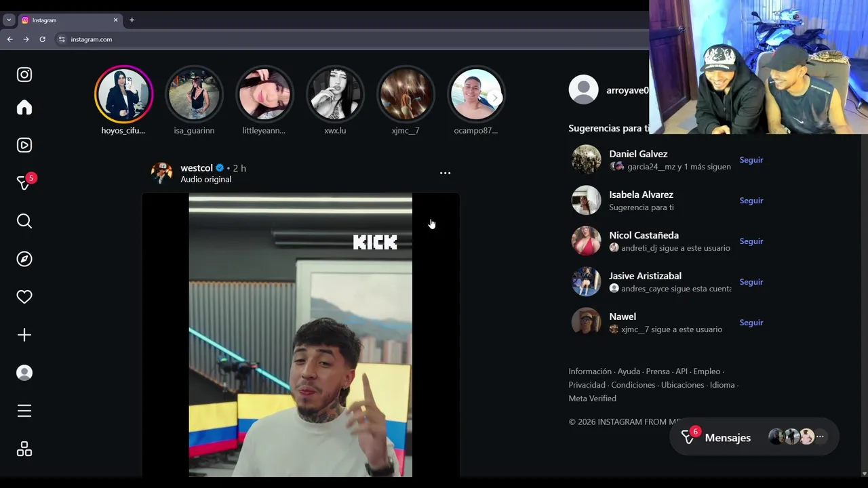Click the verified badge next to westcol

220,168
